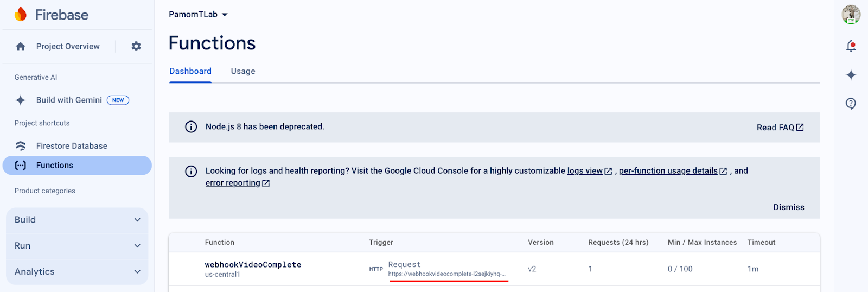Screen dimensions: 868x292
Task: Select Build with Gemini menu item
Action: (x=69, y=100)
